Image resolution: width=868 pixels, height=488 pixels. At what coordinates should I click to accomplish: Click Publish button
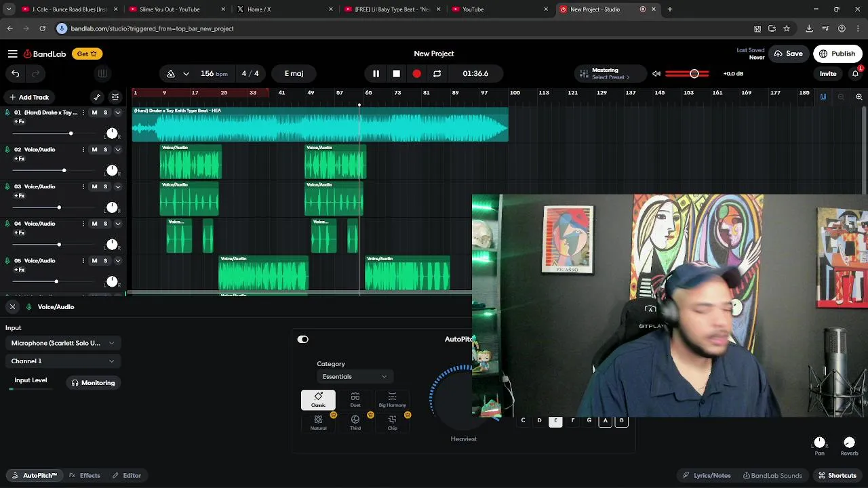pyautogui.click(x=837, y=54)
